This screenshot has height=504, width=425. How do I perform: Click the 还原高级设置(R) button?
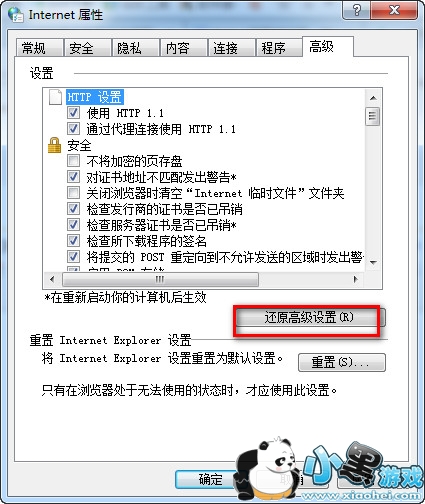tap(310, 317)
